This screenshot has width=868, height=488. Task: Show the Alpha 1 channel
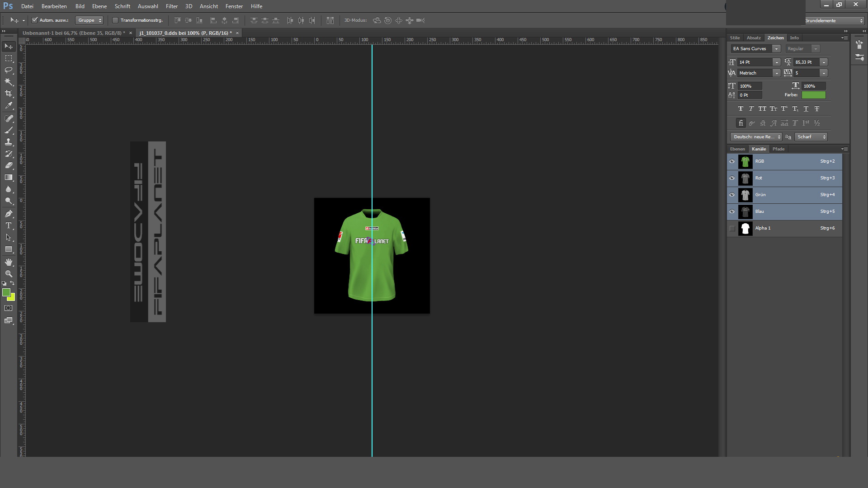(x=732, y=228)
